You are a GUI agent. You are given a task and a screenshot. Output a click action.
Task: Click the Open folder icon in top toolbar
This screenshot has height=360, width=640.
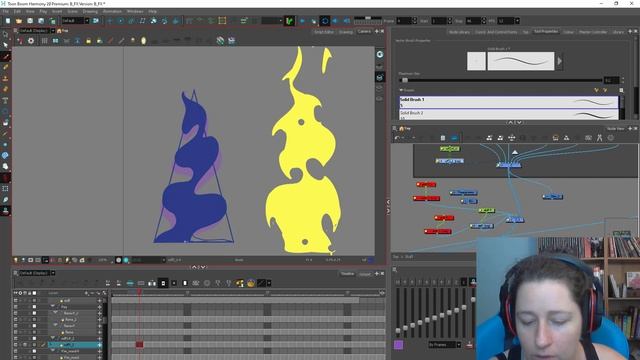19,21
